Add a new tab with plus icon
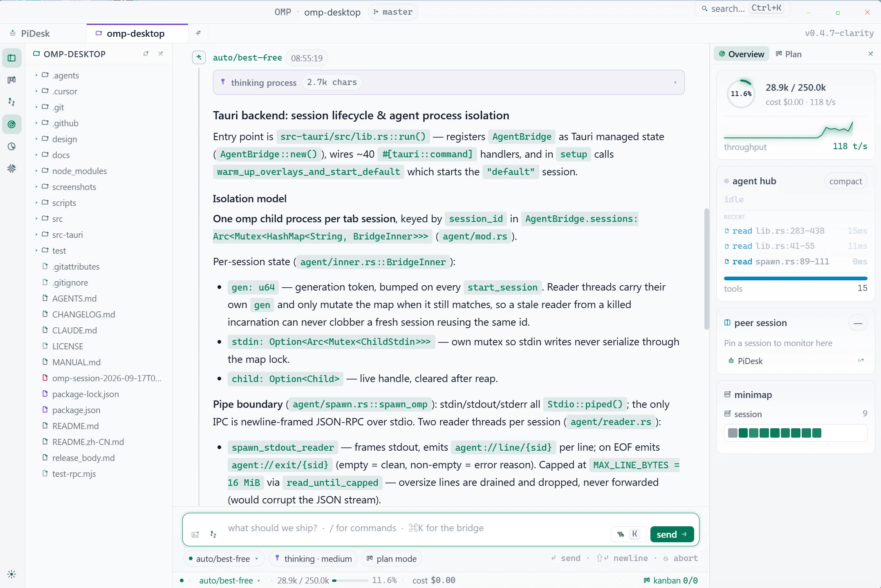The width and height of the screenshot is (881, 588). tap(198, 33)
